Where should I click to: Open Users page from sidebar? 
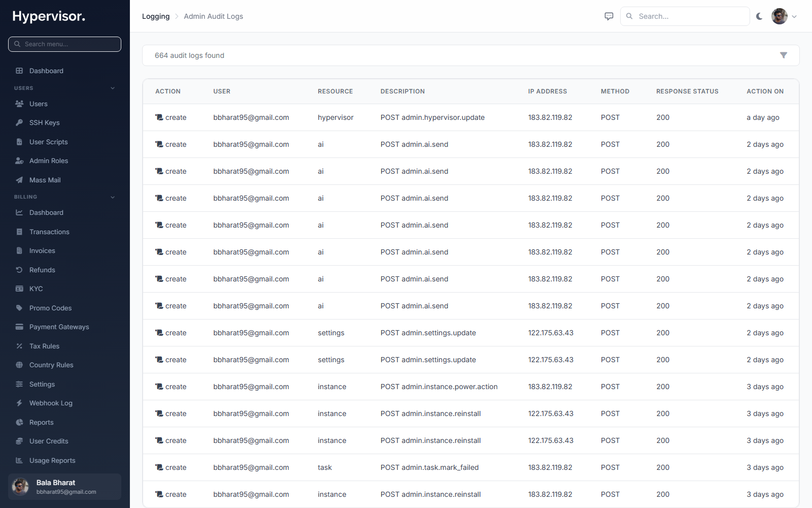(x=39, y=104)
